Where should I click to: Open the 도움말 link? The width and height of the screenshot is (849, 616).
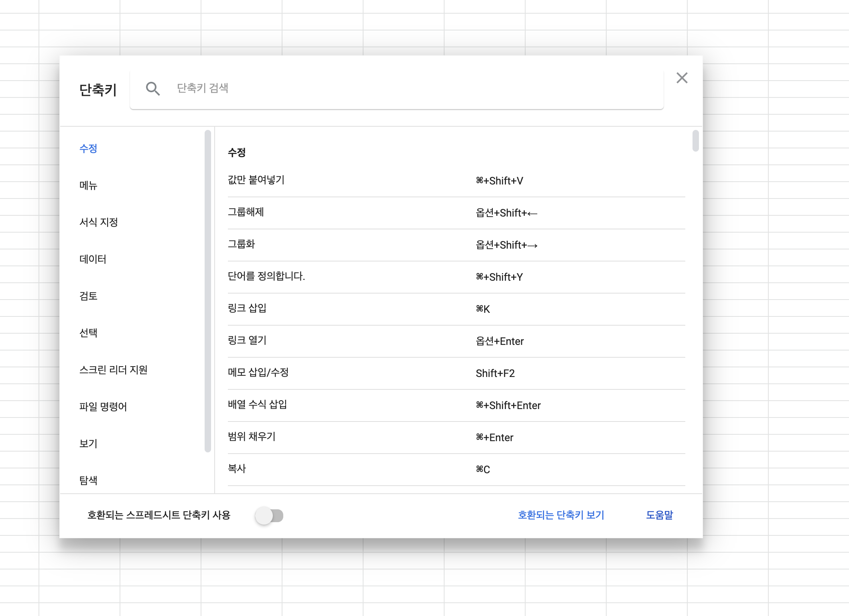(x=659, y=515)
